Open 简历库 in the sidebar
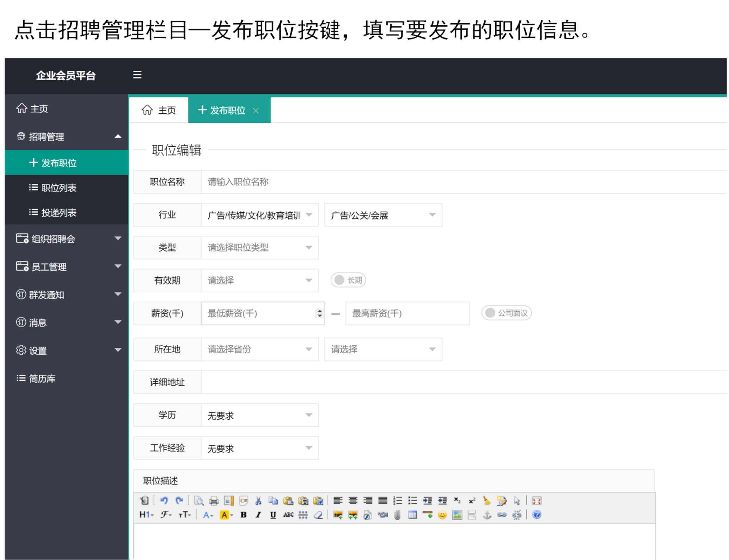 tap(42, 379)
